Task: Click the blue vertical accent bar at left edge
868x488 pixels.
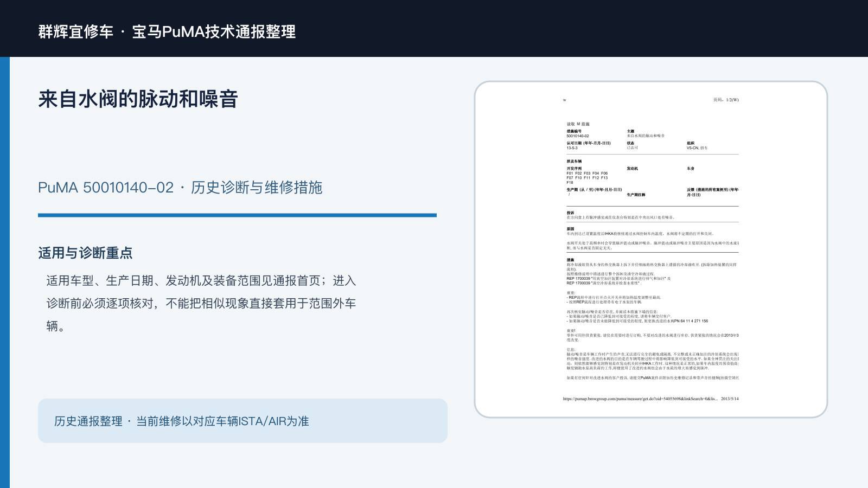Action: 5,272
